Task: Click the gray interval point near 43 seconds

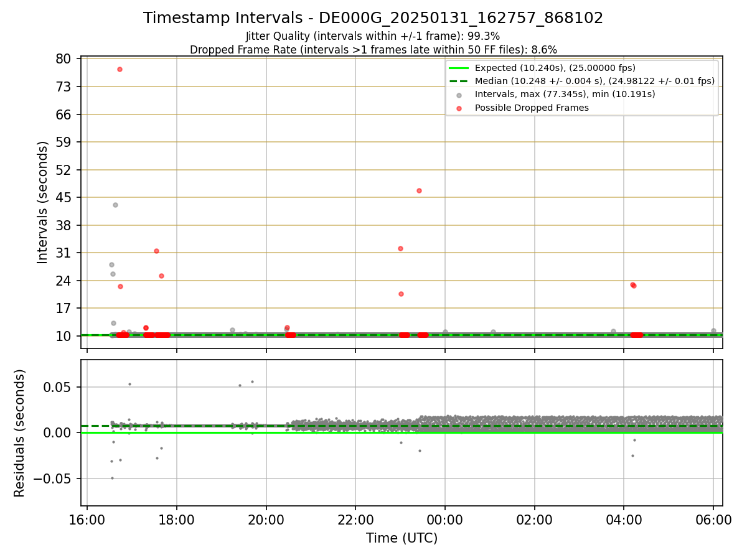Action: pyautogui.click(x=115, y=205)
